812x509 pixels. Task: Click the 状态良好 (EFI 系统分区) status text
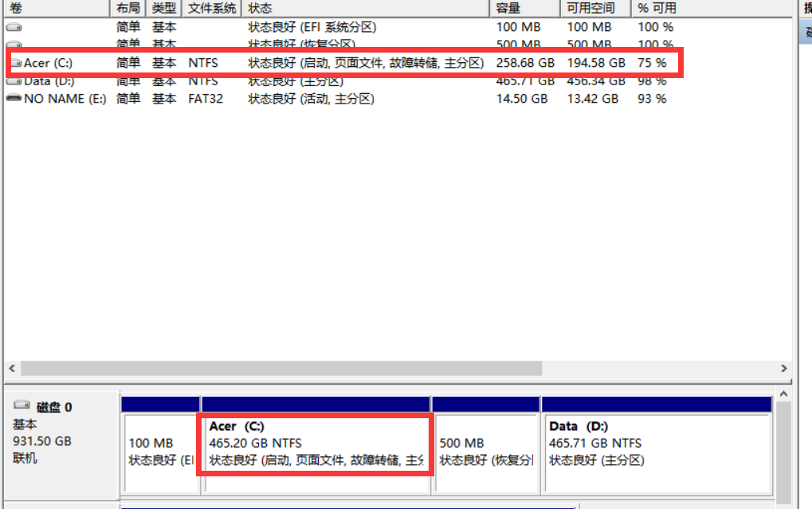tap(312, 27)
